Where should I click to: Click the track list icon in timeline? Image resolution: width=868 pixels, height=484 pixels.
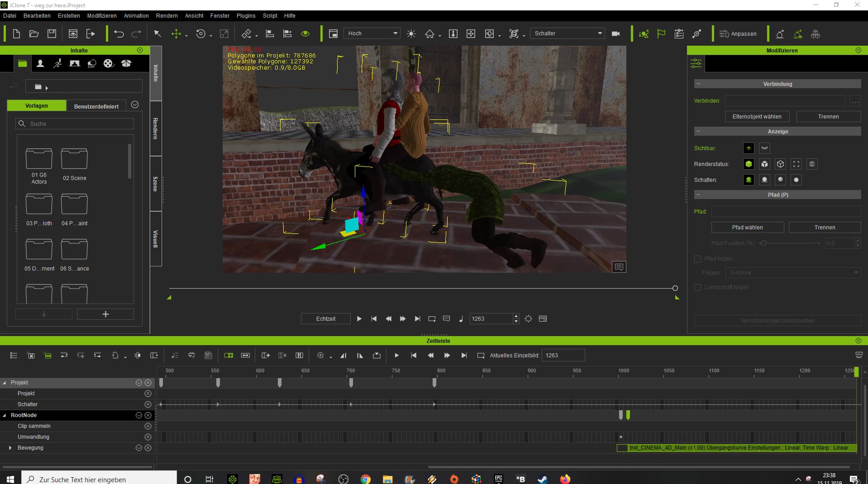tap(14, 356)
